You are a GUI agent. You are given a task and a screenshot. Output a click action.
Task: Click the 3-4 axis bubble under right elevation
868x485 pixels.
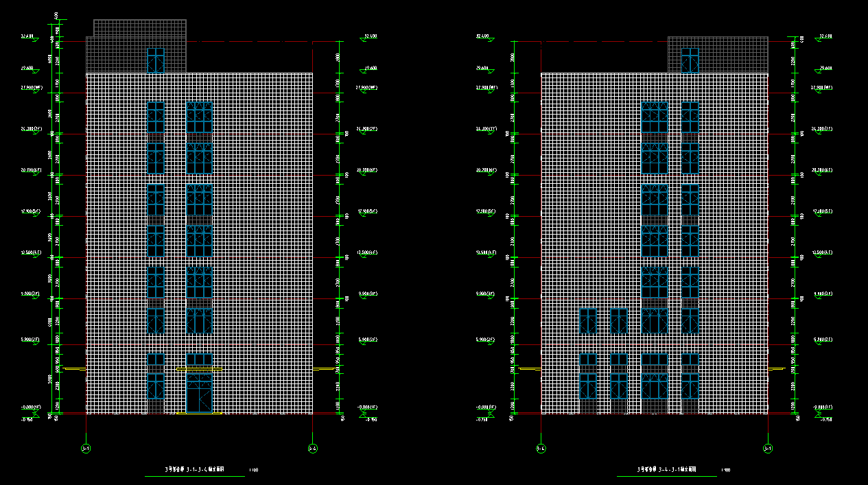(x=541, y=449)
